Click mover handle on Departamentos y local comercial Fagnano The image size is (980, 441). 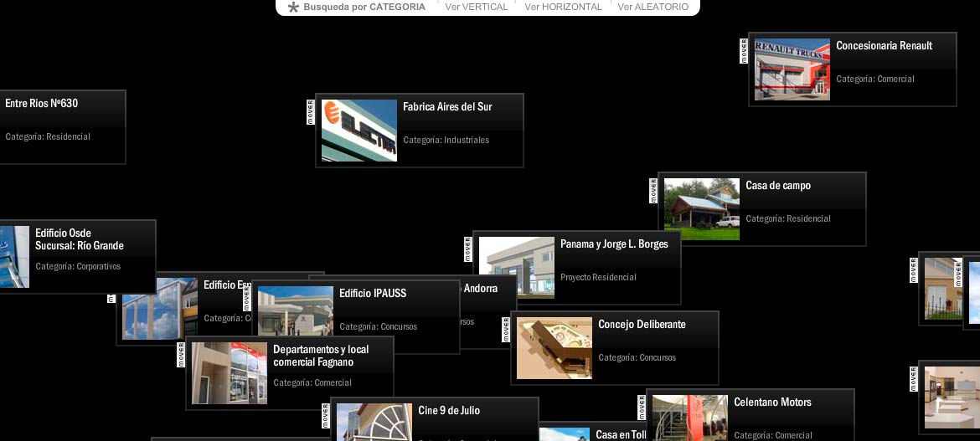[181, 354]
